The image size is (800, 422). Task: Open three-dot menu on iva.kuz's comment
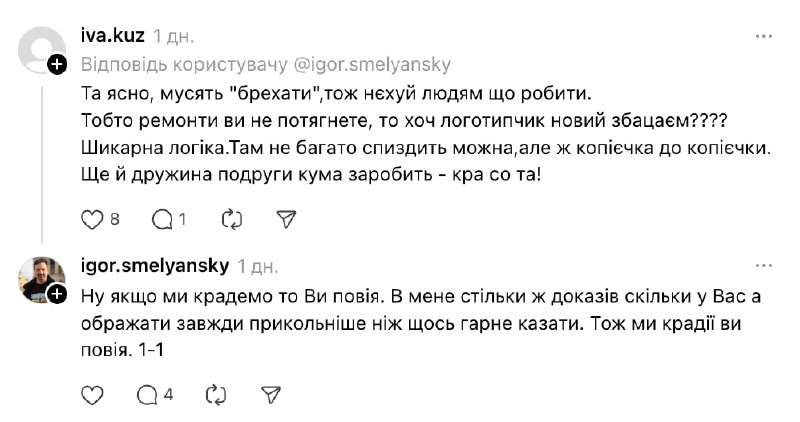[x=763, y=37]
